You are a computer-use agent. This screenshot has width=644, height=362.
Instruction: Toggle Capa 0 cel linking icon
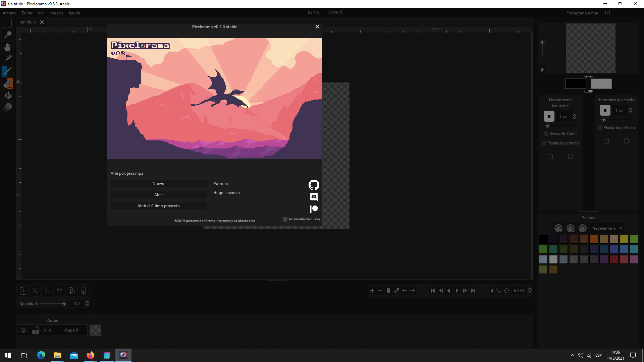point(48,330)
